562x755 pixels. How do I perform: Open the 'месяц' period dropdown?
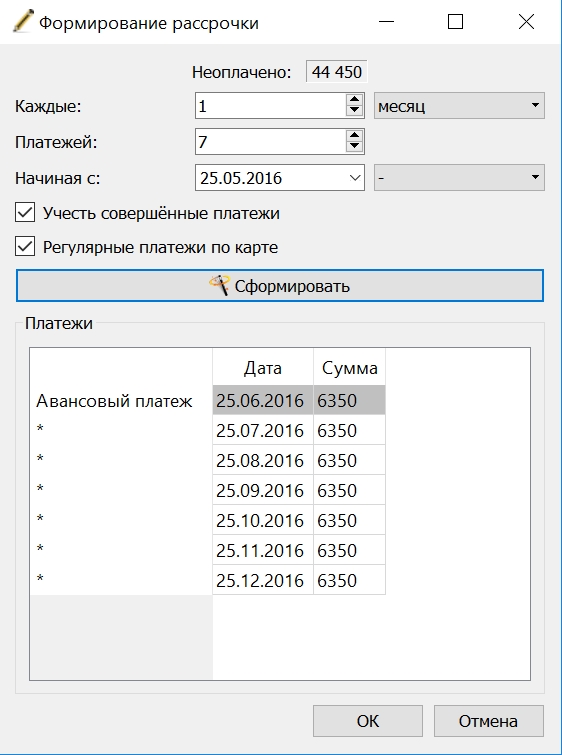tap(459, 105)
